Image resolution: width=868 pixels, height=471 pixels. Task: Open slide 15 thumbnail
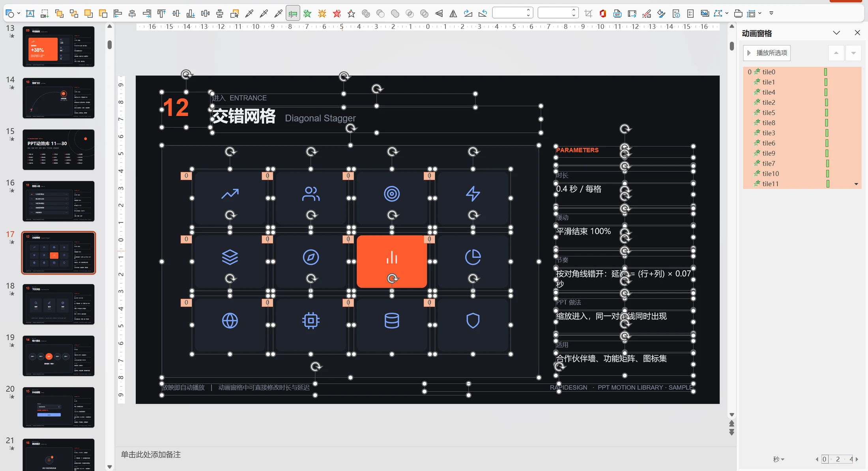click(58, 150)
